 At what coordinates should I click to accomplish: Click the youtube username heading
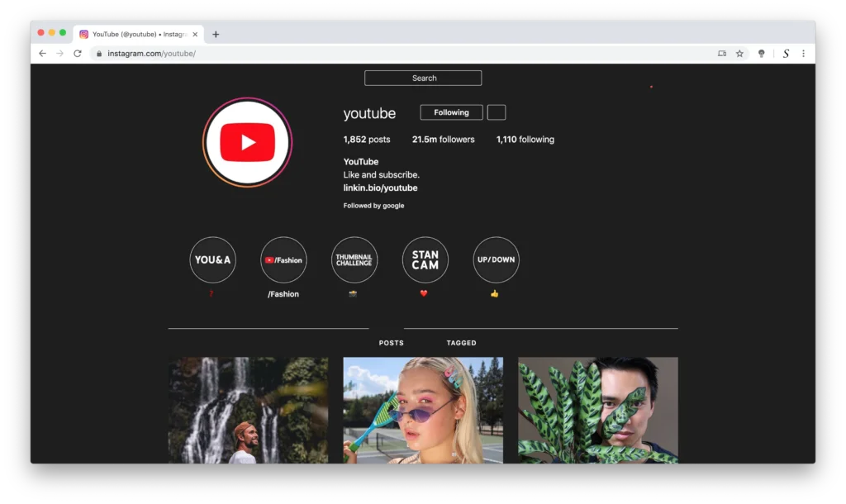(x=369, y=112)
